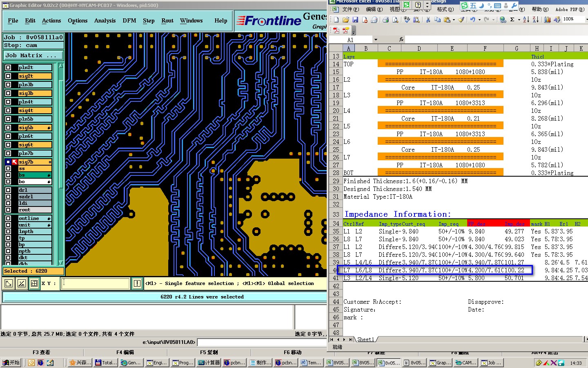Click the Format Painter brush icon
The width and height of the screenshot is (588, 368).
[461, 20]
